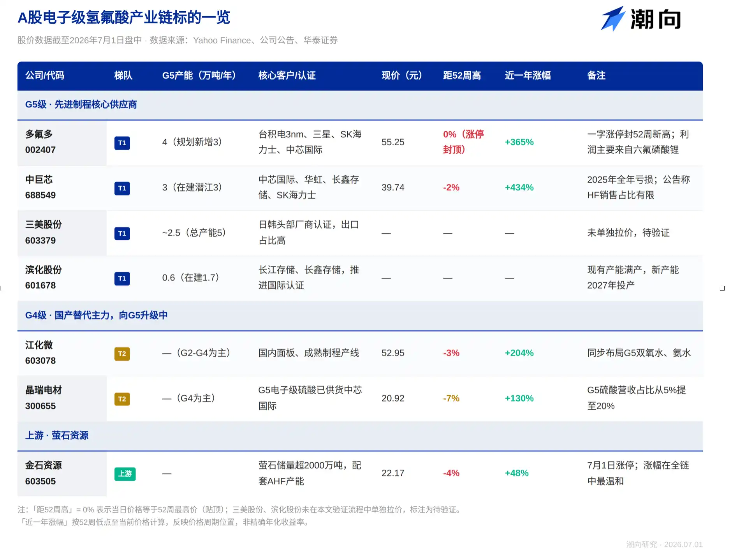
Task: Click the data source subtitle mentioning Yahoo Finance
Action: tap(178, 40)
